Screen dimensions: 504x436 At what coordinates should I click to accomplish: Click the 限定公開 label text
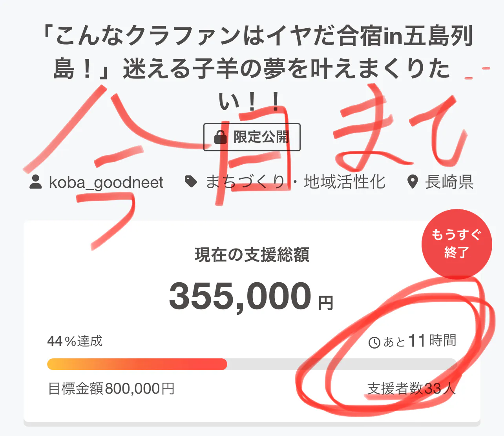[x=261, y=137]
